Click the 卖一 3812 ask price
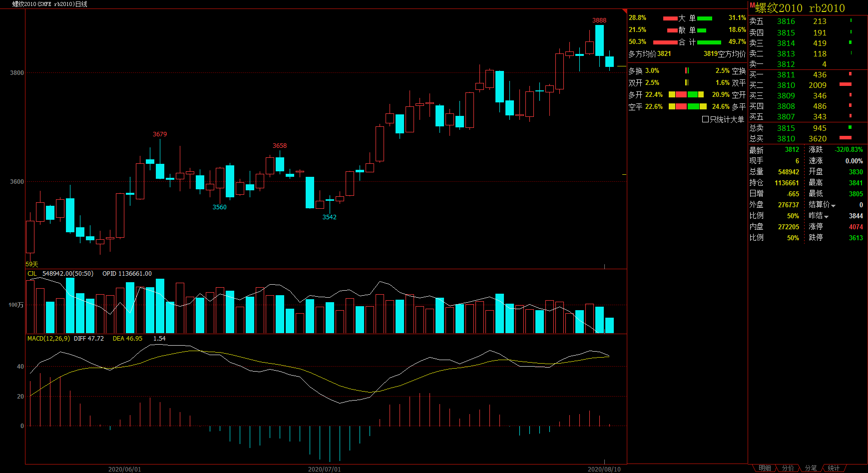This screenshot has height=473, width=868. (786, 64)
